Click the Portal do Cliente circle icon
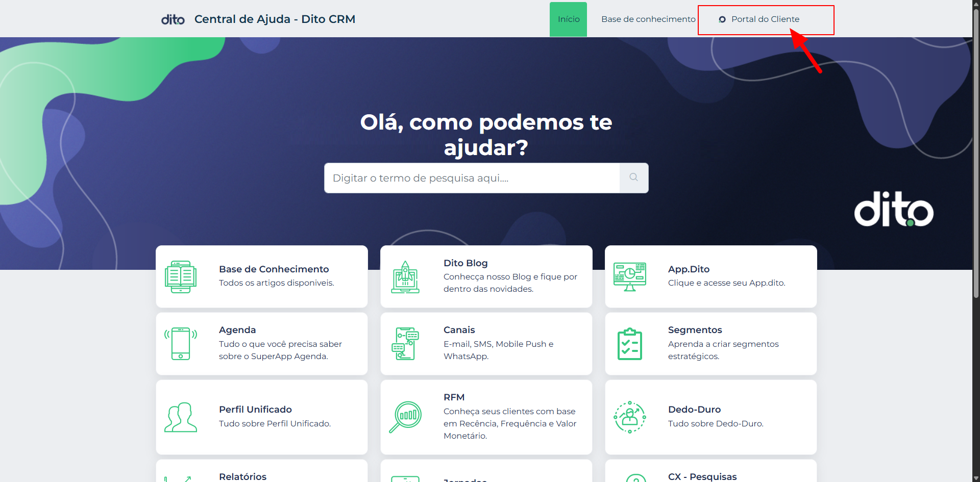Screen dimensions: 980x482 pos(722,19)
